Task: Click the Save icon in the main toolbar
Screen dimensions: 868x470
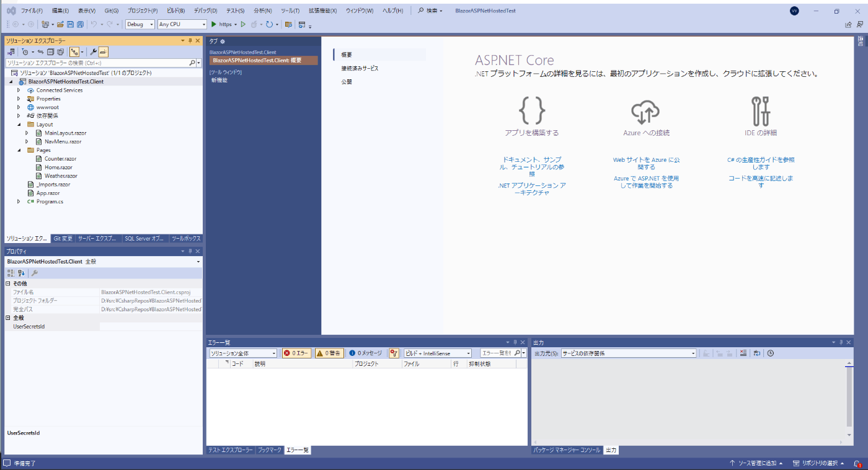Action: 71,24
